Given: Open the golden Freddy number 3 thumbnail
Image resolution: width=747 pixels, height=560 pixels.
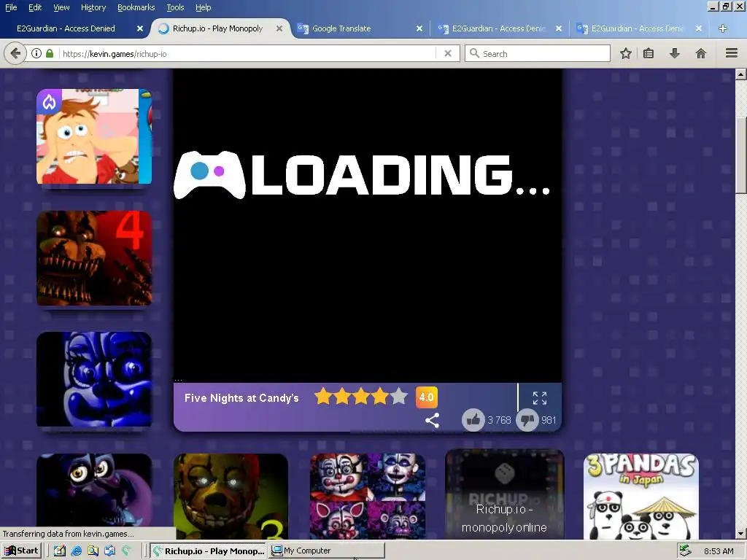Looking at the screenshot, I should [x=231, y=496].
